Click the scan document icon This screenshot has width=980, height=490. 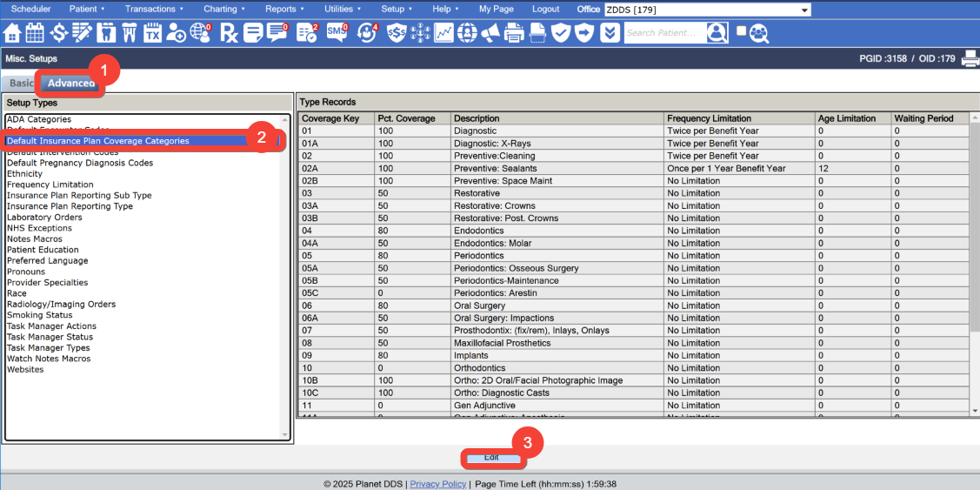537,32
